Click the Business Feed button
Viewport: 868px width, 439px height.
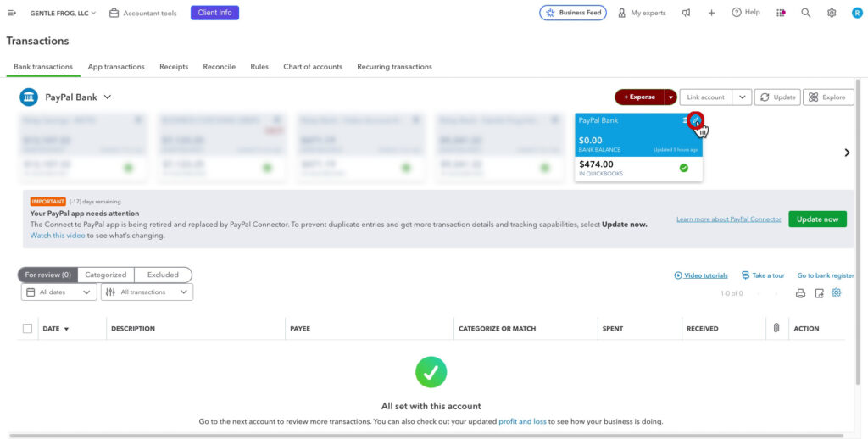573,13
